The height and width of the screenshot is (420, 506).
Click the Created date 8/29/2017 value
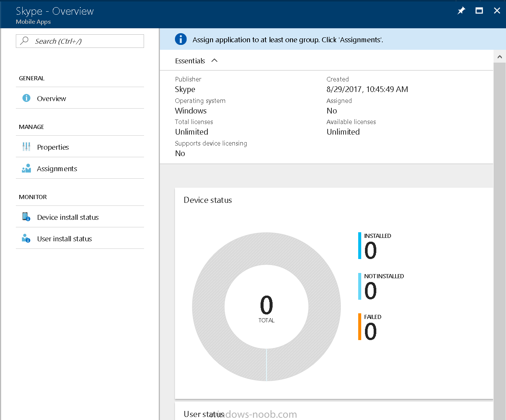(367, 89)
